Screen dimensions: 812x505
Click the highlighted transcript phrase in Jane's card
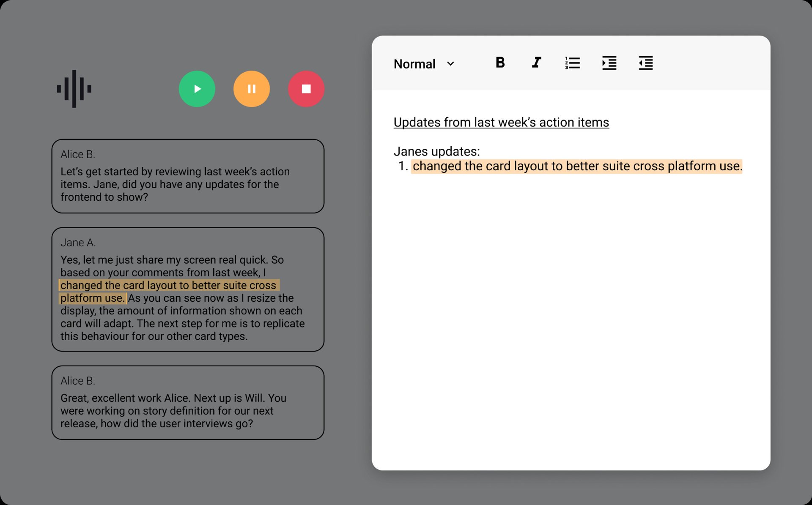pyautogui.click(x=168, y=286)
